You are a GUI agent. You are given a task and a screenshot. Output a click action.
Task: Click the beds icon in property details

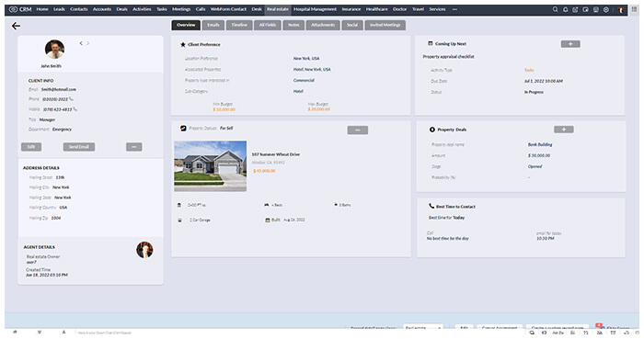click(x=266, y=205)
